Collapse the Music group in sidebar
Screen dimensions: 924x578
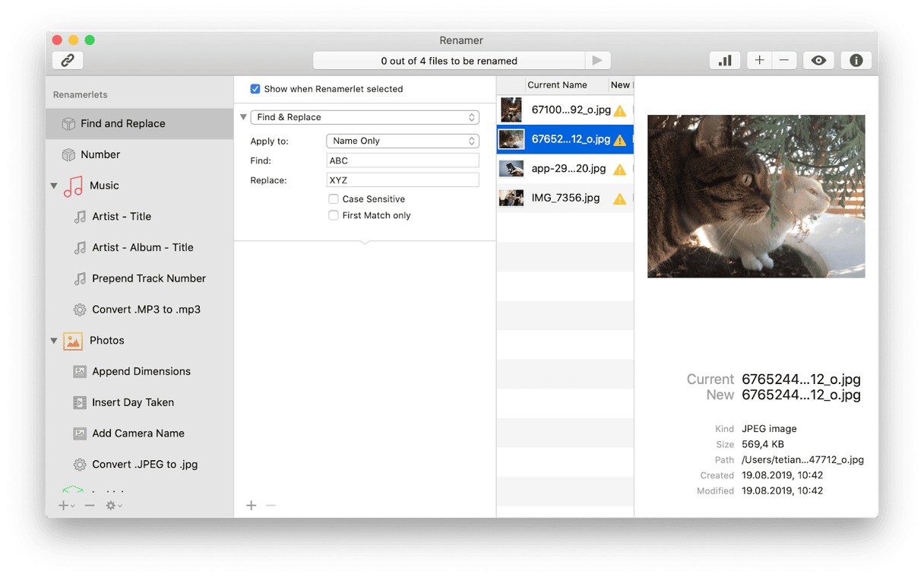coord(54,186)
